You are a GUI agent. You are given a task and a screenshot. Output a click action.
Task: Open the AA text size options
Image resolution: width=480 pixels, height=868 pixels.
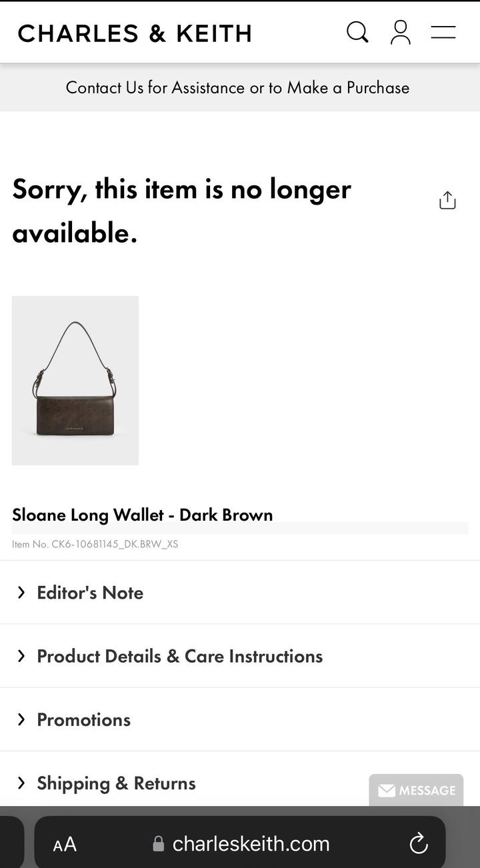65,845
